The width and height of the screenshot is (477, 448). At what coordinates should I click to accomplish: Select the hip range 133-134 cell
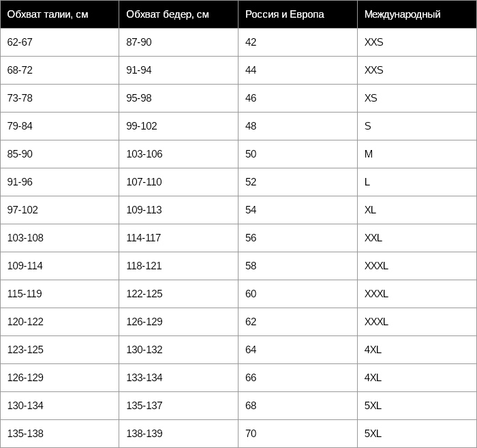[x=179, y=378]
